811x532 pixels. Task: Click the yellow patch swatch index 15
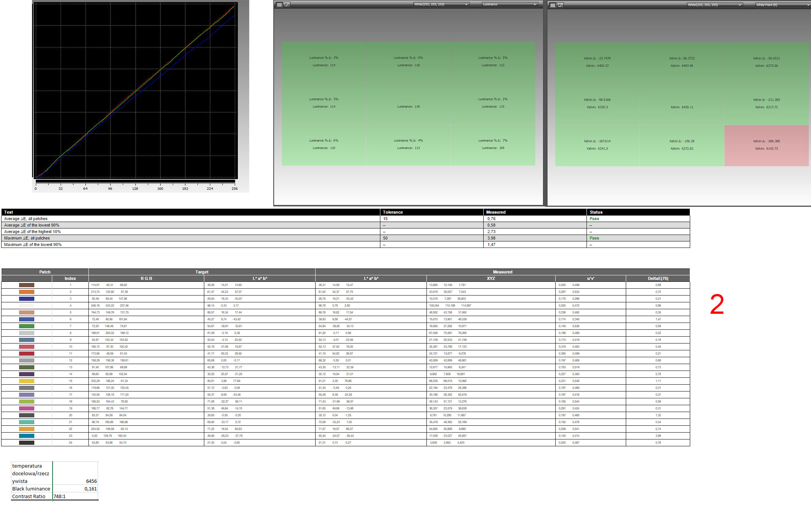[x=27, y=381]
